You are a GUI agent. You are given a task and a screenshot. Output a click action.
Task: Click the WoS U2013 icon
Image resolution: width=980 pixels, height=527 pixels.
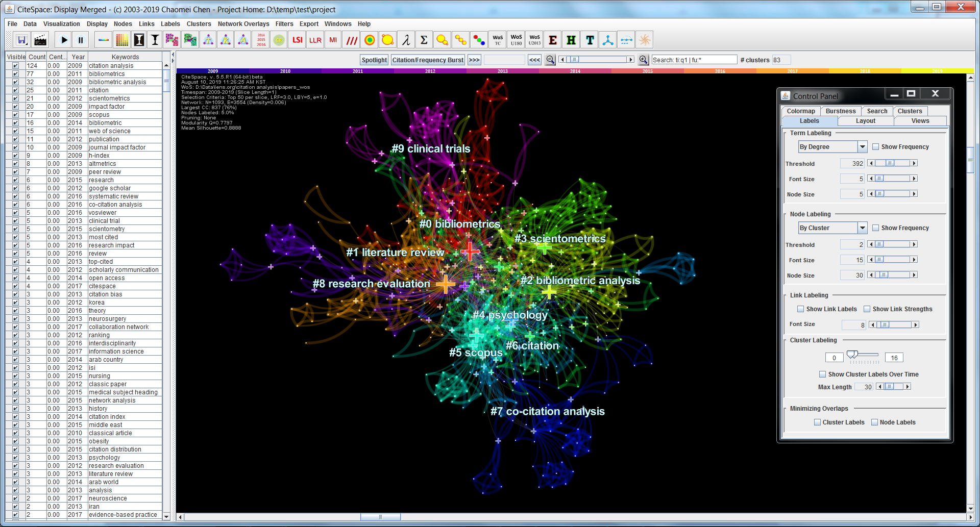click(x=534, y=40)
